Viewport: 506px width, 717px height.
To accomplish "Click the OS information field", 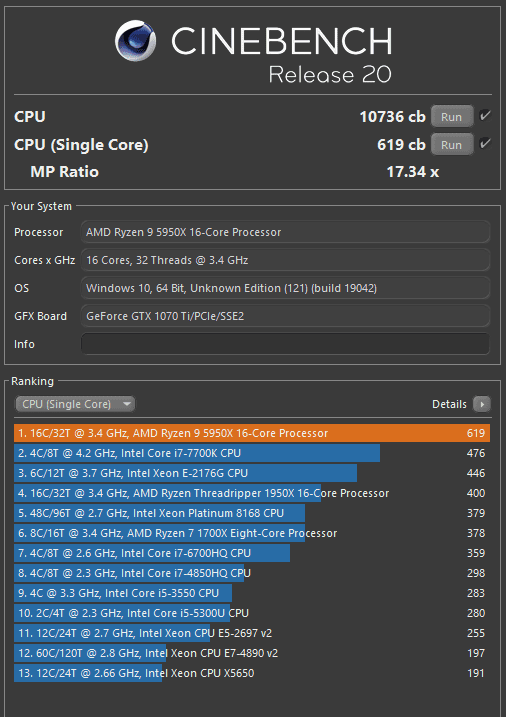I will click(285, 288).
